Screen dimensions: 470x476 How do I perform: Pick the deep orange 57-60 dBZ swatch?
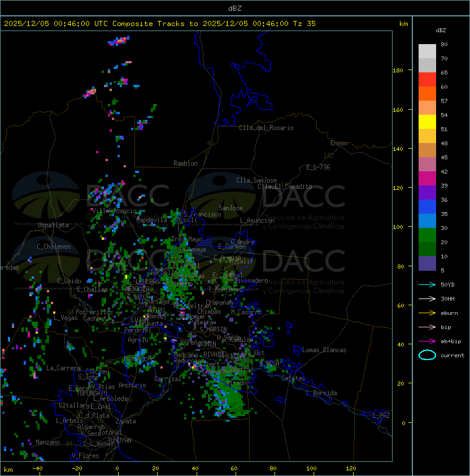click(x=427, y=93)
